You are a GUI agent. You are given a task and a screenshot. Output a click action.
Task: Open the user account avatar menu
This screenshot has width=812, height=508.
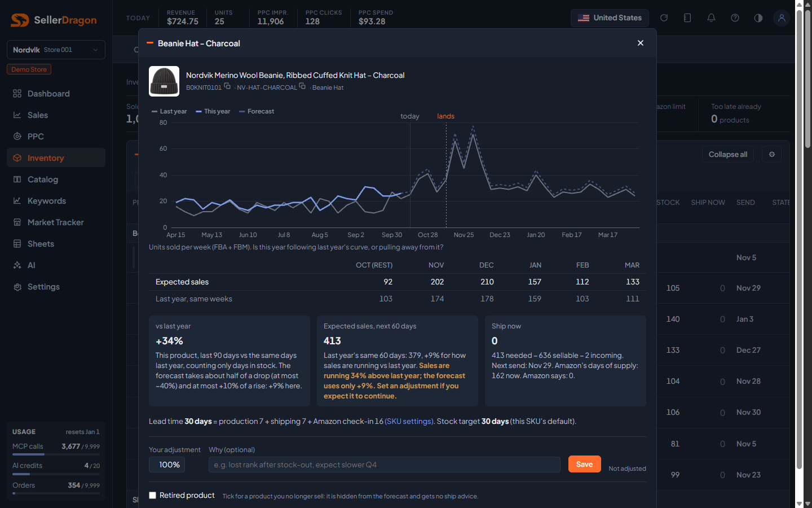782,18
